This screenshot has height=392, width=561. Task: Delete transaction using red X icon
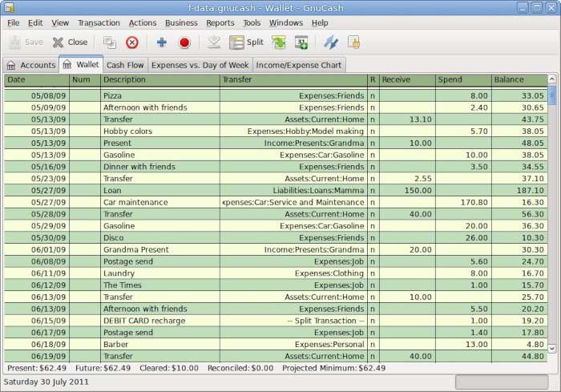(132, 42)
